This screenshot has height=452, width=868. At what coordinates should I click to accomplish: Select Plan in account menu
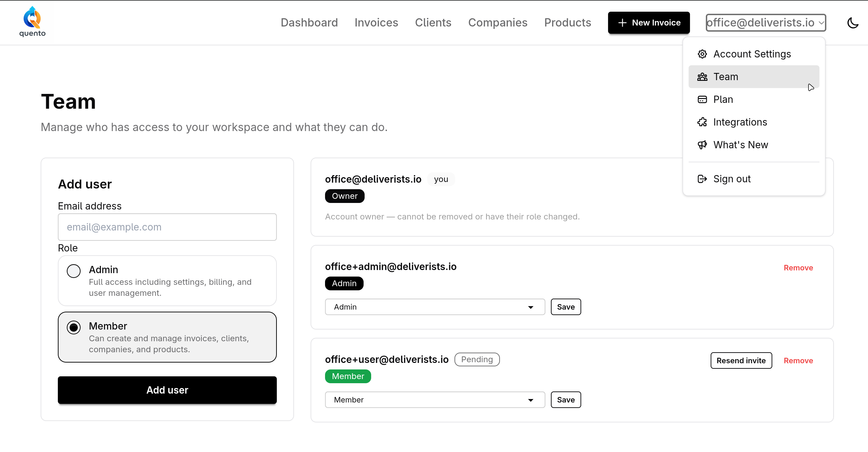point(754,99)
